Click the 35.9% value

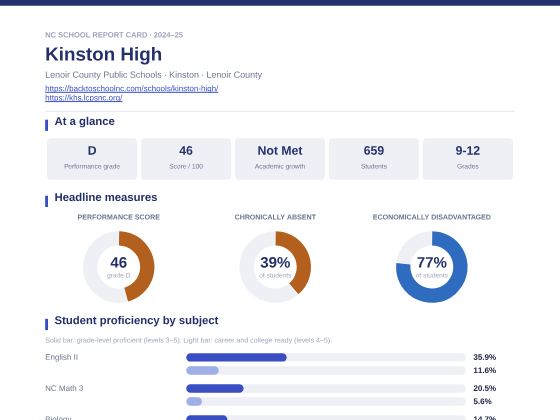pos(485,357)
